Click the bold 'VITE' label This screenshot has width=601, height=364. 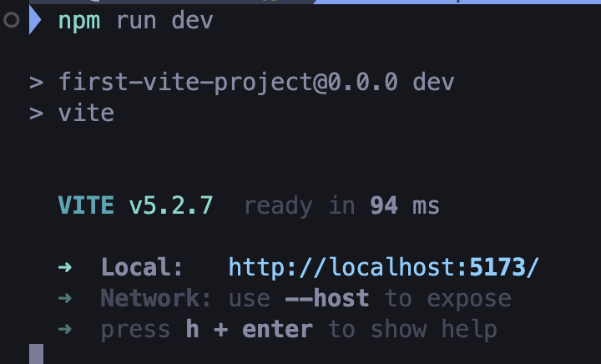coord(86,205)
